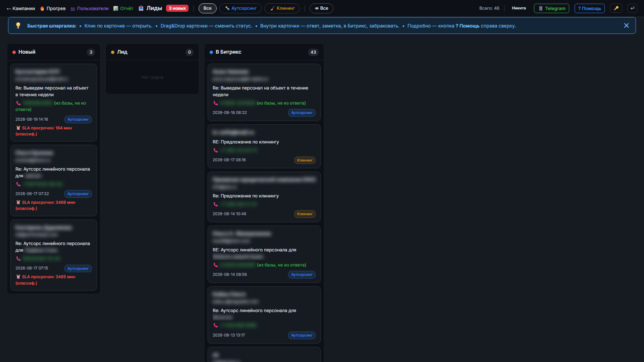Click phone icon on 2026-08-13 13:17 card

pyautogui.click(x=216, y=325)
